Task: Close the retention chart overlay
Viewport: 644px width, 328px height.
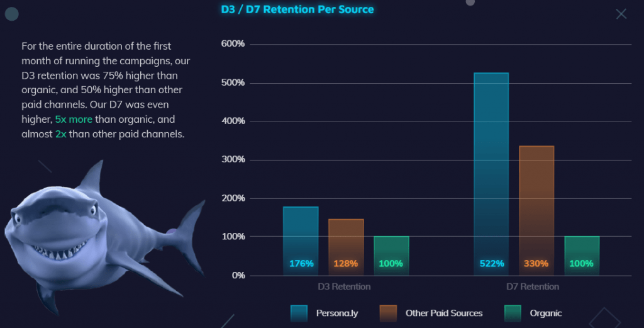Action: coord(621,14)
